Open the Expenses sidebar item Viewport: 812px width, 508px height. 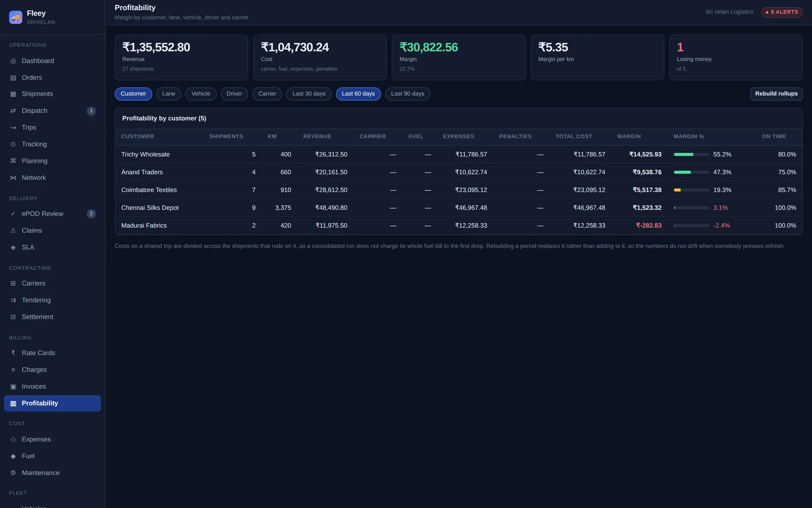click(52, 439)
